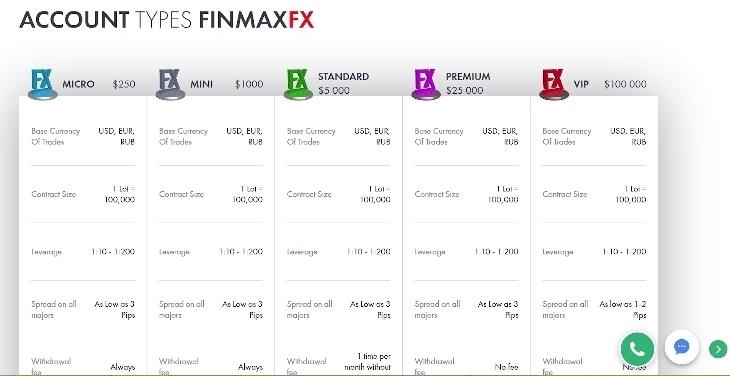This screenshot has width=730, height=376.
Task: Click VIP spread 'As low as 1-2 Pips'
Action: 622,309
